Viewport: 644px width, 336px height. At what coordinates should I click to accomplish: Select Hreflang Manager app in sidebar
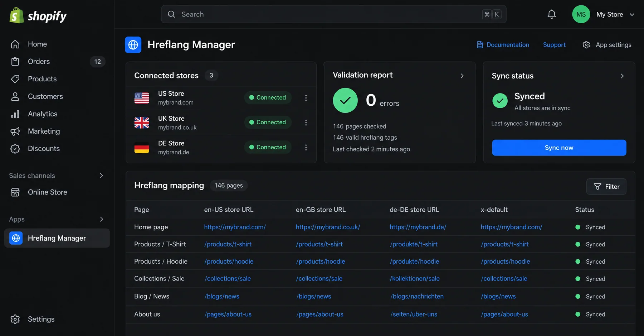(x=57, y=238)
